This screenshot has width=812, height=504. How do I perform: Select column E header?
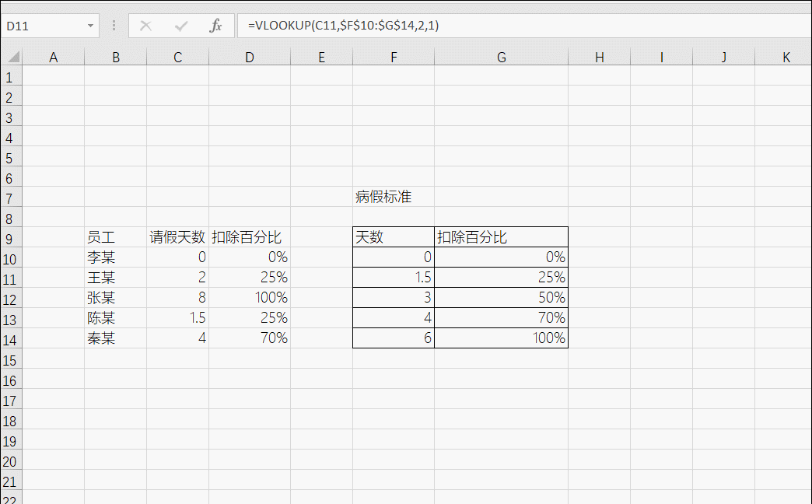click(321, 57)
